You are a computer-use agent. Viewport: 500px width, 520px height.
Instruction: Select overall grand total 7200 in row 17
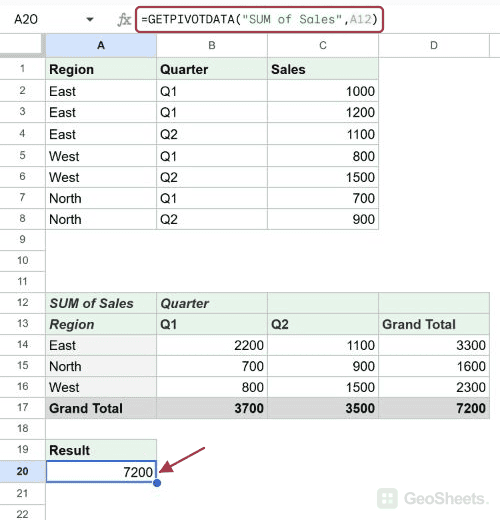(x=434, y=408)
